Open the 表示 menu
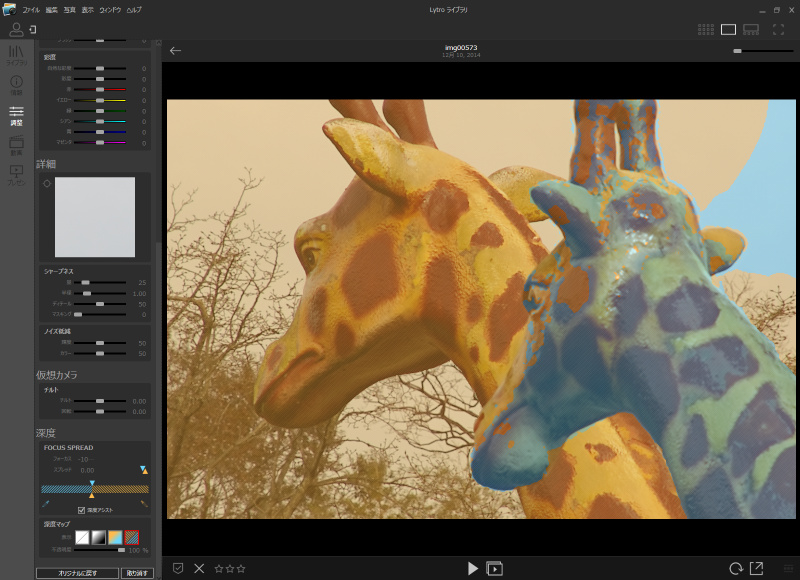Screen dimensions: 800x580 click(x=88, y=10)
